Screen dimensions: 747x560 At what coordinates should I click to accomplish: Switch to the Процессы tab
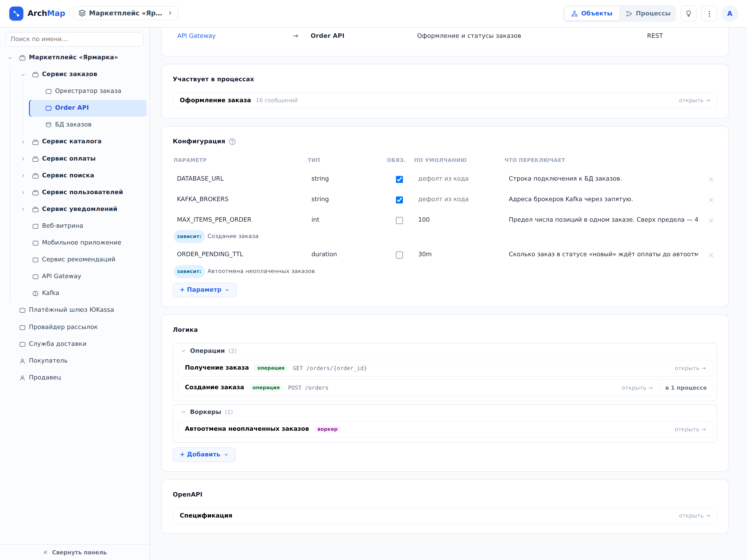[648, 14]
